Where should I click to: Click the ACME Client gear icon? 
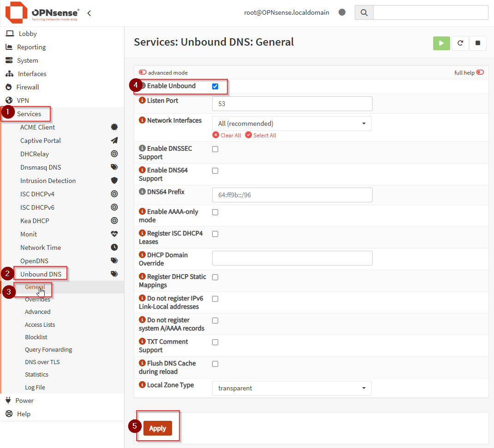coord(114,127)
